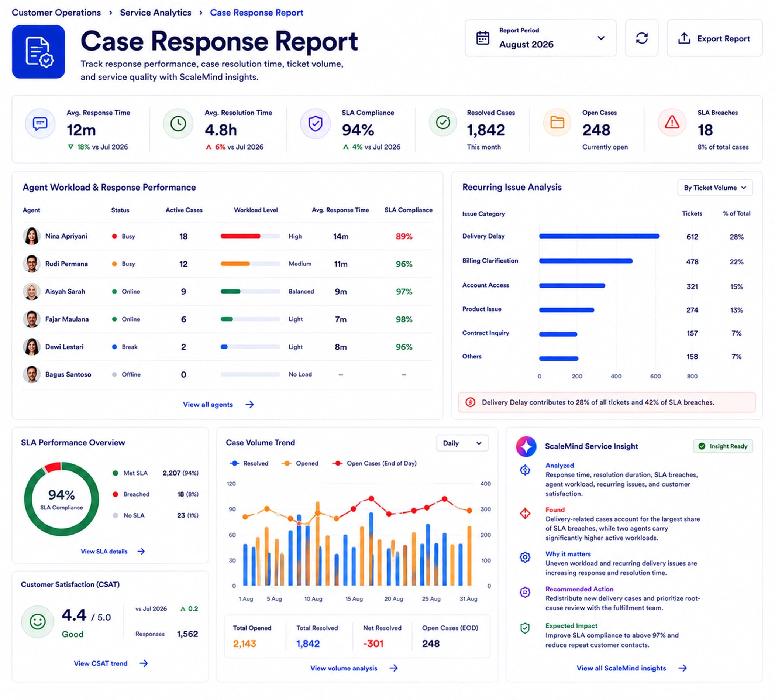Image resolution: width=775 pixels, height=700 pixels.
Task: Open the View all ScaleMind insights link
Action: [631, 668]
